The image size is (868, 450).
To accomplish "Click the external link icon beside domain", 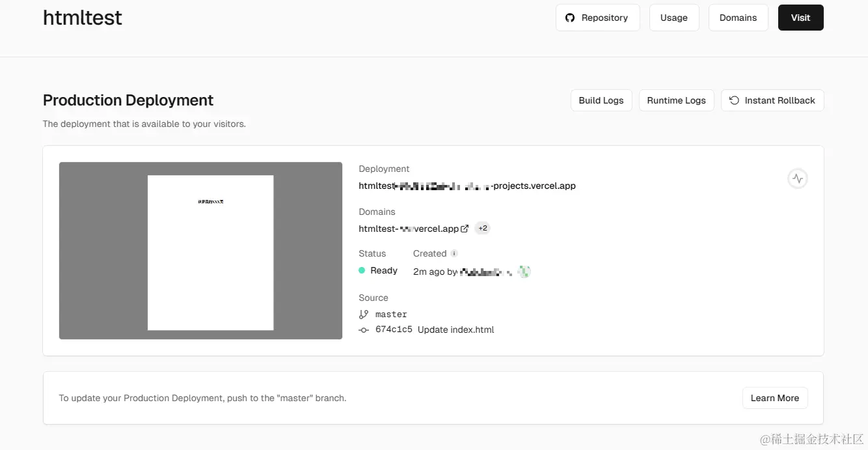I will point(465,229).
